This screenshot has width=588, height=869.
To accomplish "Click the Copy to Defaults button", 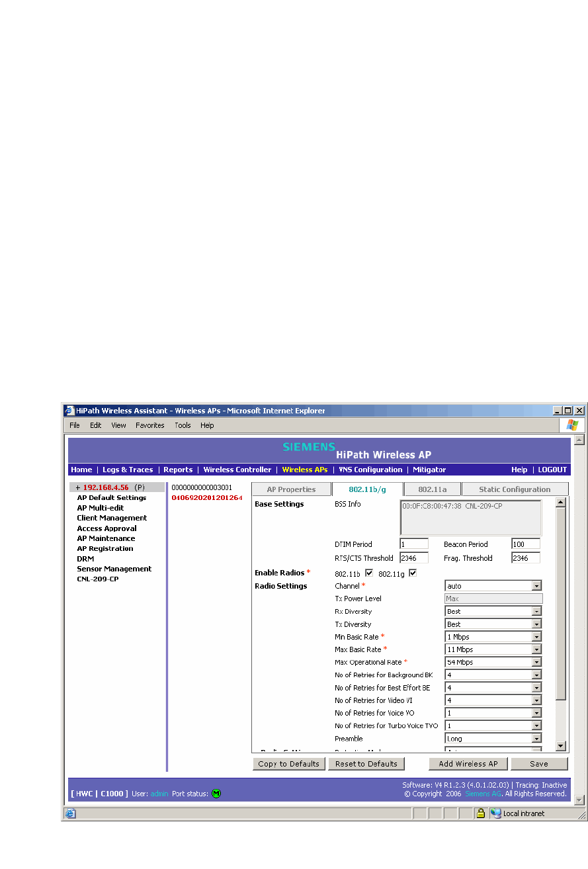I will coord(288,764).
